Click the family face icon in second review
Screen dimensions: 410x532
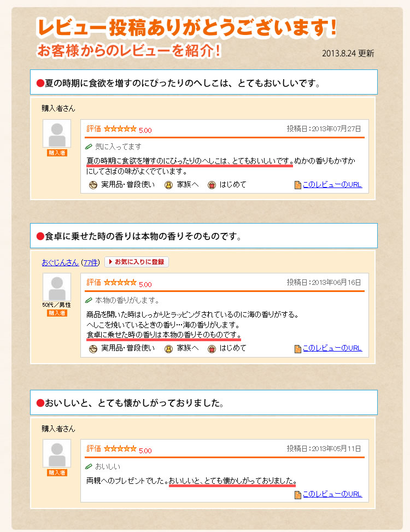168,349
